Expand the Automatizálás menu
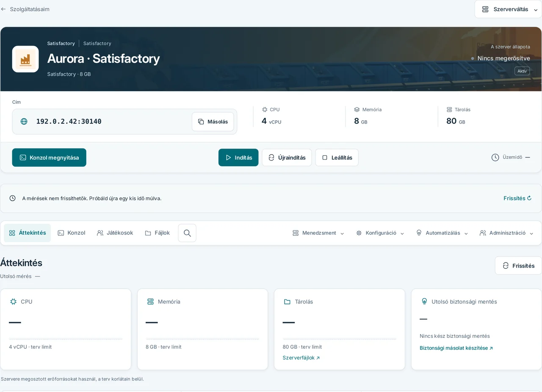 [x=442, y=233]
